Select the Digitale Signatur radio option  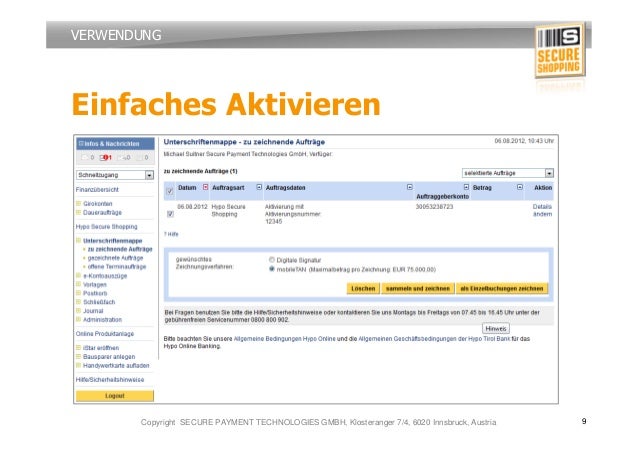point(272,260)
